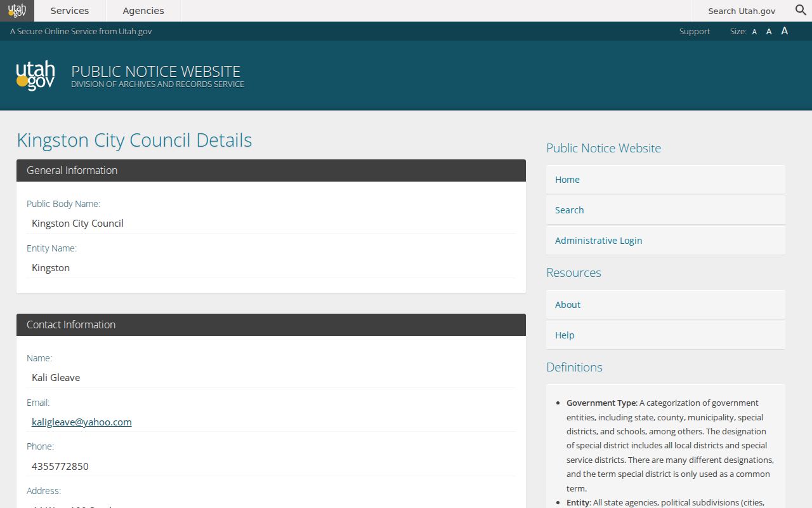812x508 pixels.
Task: Click the Resources heading
Action: (x=573, y=272)
